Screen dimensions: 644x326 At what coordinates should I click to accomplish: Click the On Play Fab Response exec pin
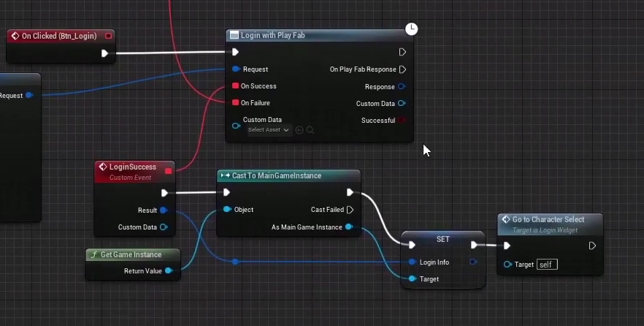point(402,69)
